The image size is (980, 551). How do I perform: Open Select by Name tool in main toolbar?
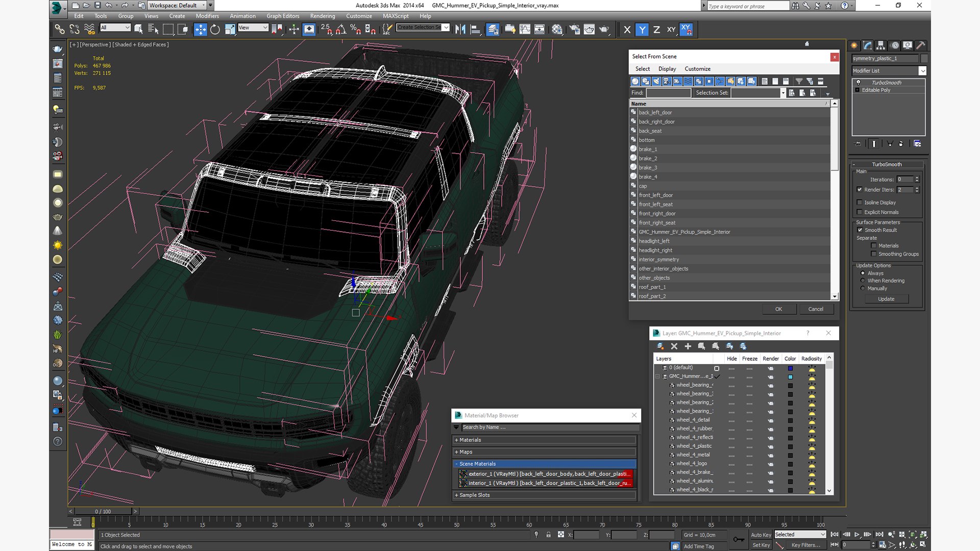[x=153, y=30]
